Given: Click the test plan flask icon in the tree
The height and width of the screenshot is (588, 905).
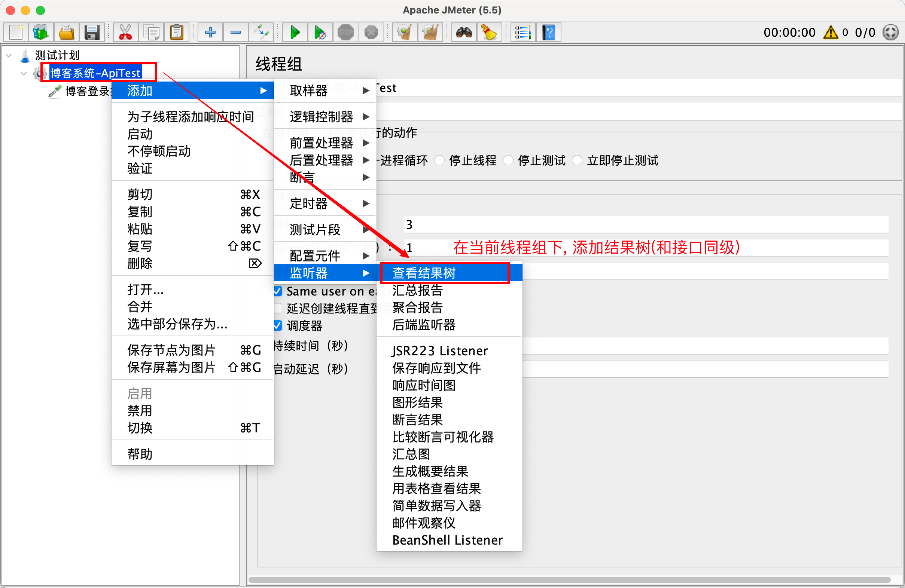Looking at the screenshot, I should coord(25,55).
